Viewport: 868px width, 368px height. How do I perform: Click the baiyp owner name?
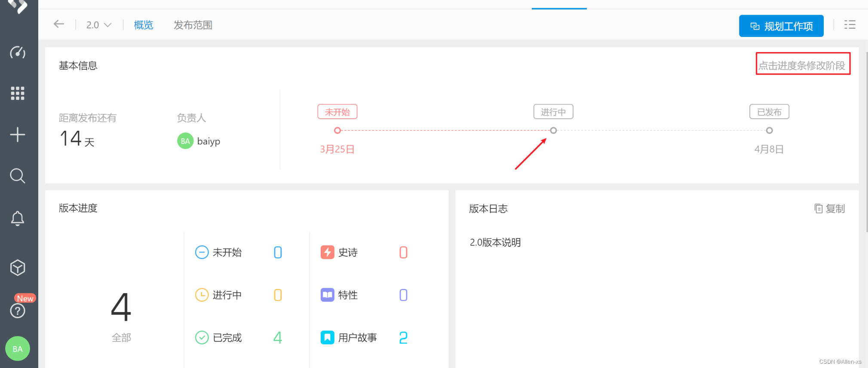click(209, 141)
